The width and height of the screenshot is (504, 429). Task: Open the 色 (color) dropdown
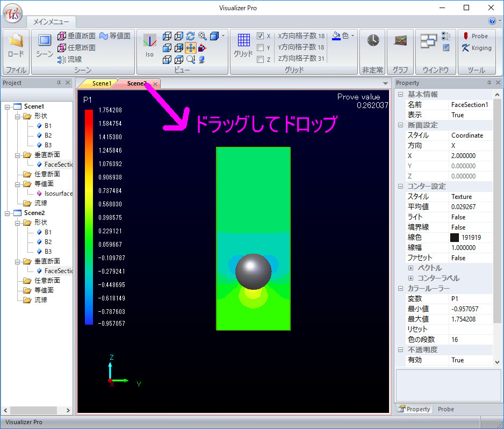[x=344, y=36]
